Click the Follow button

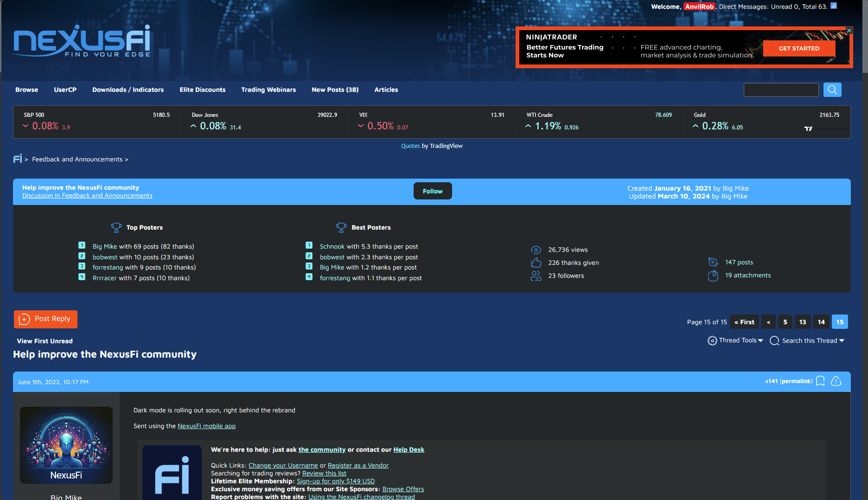433,191
